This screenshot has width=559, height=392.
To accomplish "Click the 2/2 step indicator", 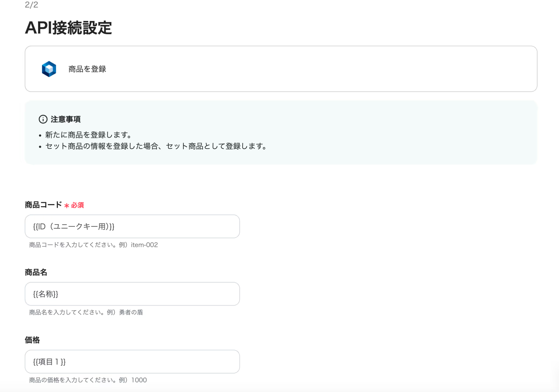I will (x=31, y=5).
